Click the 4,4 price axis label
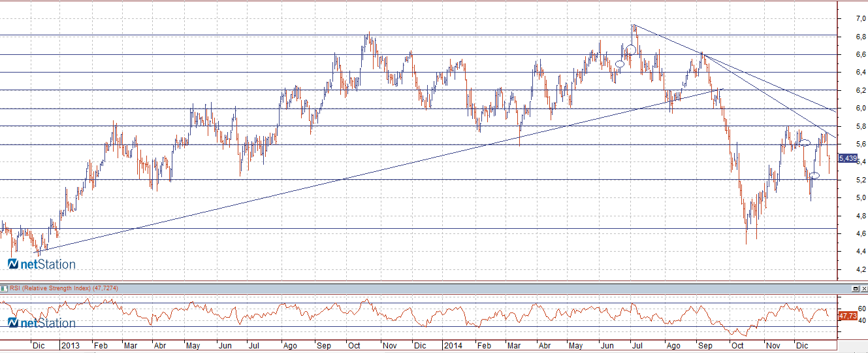868x353 pixels. click(x=861, y=251)
